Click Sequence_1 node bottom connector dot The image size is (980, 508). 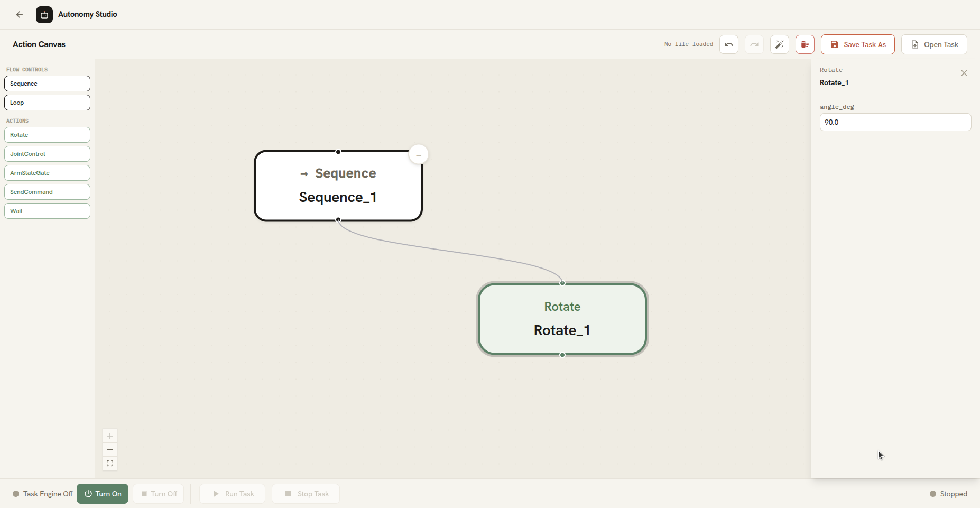[x=338, y=220]
